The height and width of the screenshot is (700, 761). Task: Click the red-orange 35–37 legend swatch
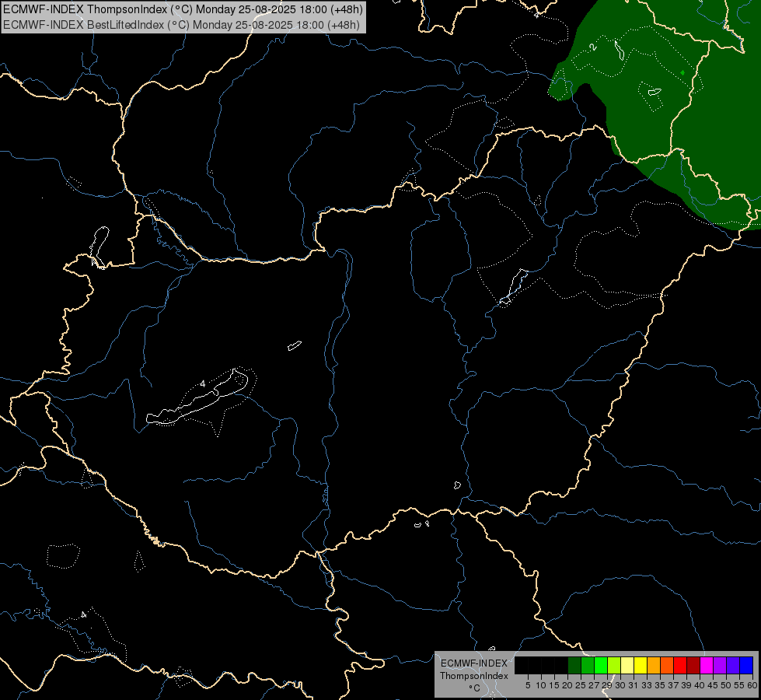tap(667, 665)
